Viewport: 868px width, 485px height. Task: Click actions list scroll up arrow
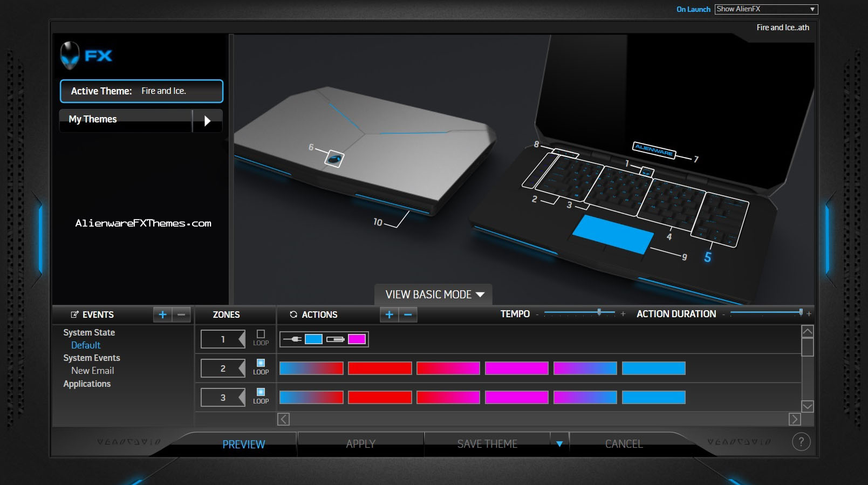point(807,331)
